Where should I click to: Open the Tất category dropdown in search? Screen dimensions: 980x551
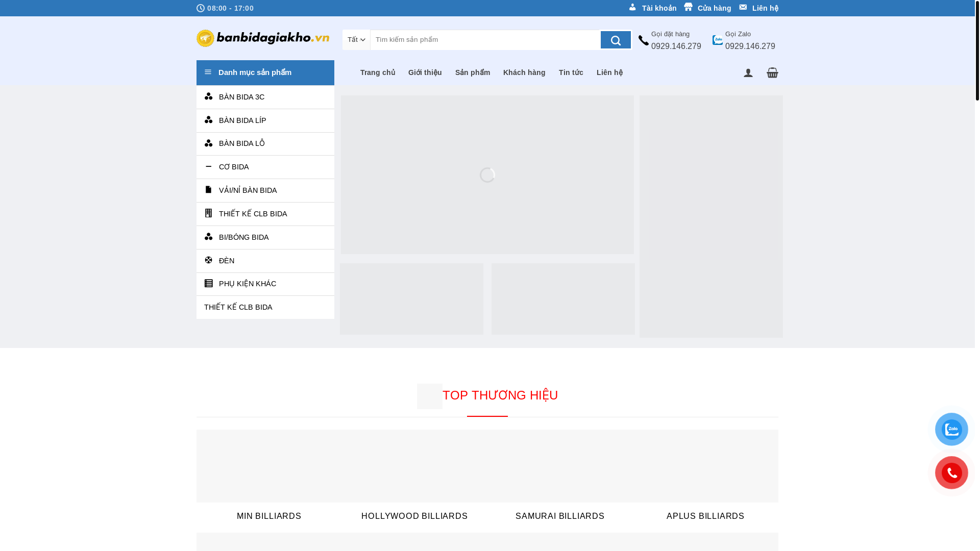pyautogui.click(x=356, y=40)
